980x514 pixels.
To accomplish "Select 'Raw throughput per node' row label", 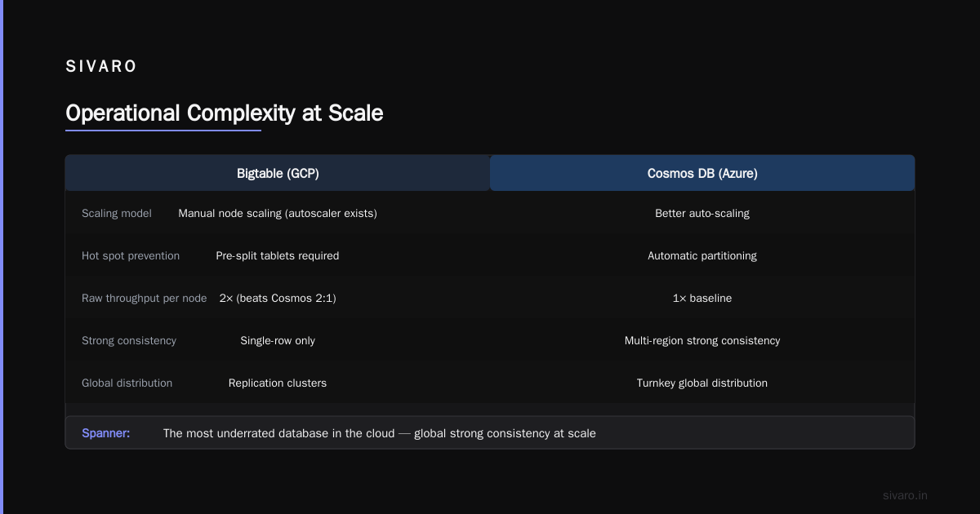I will [145, 298].
